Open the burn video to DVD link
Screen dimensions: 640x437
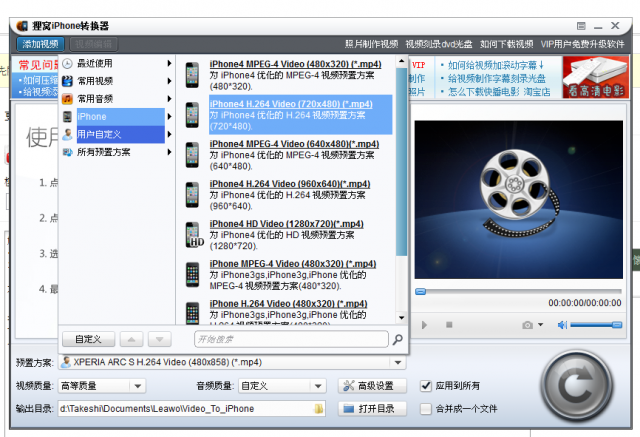[x=439, y=44]
